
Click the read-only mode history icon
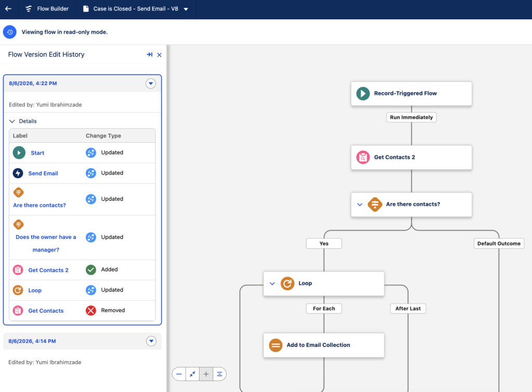coord(10,32)
